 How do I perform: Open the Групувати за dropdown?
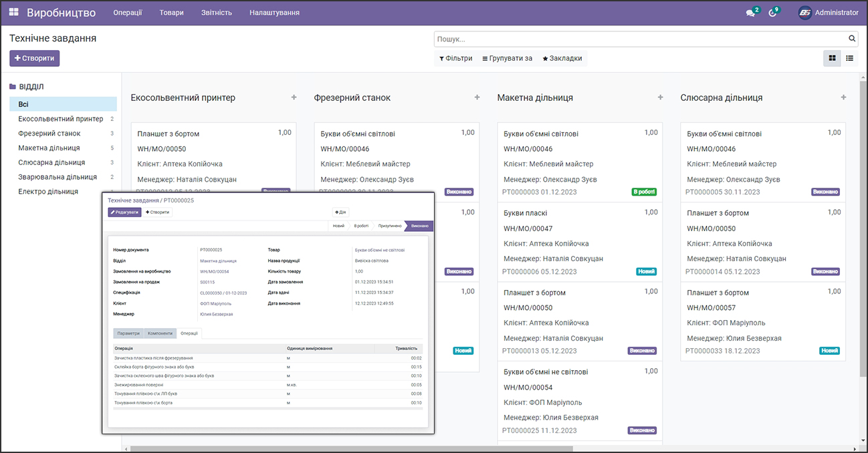click(x=507, y=58)
